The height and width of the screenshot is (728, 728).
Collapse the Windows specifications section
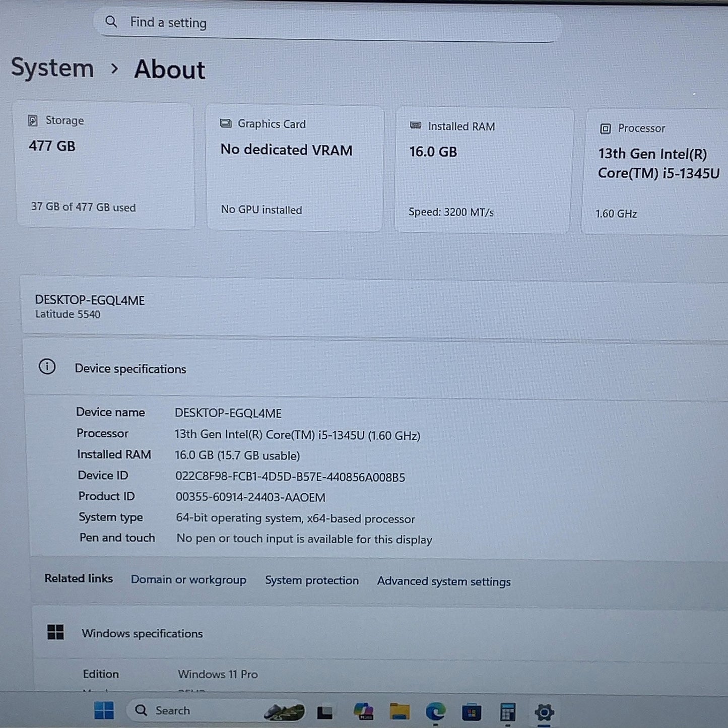point(380,633)
